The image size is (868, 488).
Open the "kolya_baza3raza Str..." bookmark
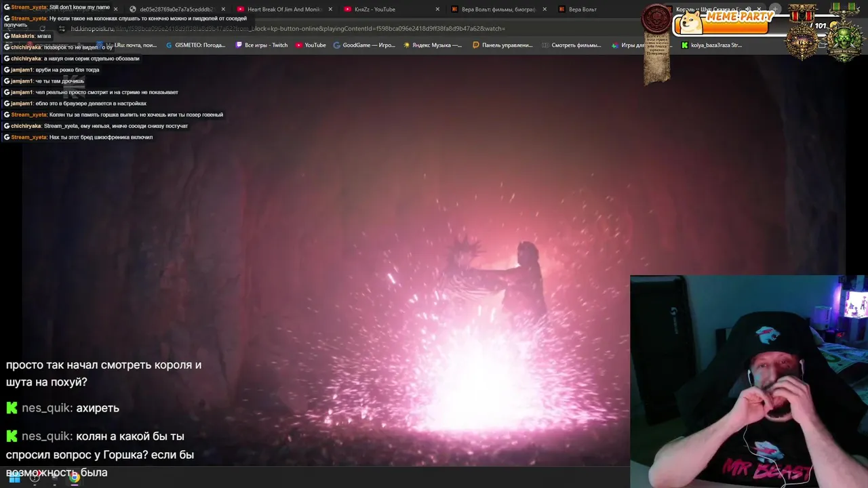[x=712, y=45]
